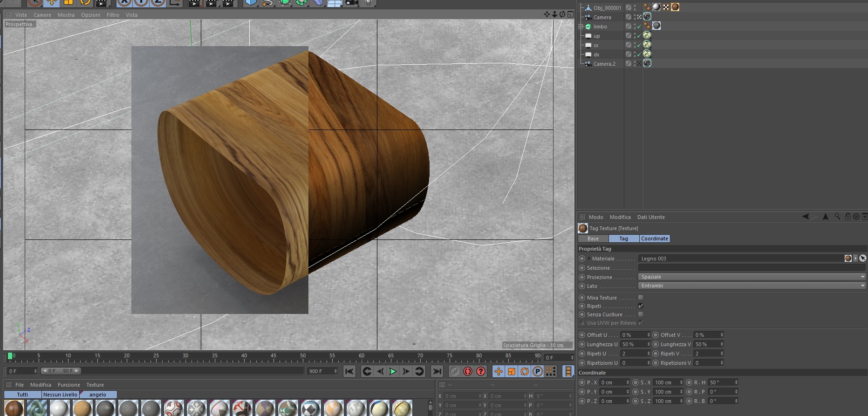Viewport: 868px width, 416px height.
Task: Open the Lato dropdown showing Entrambi
Action: click(x=752, y=286)
